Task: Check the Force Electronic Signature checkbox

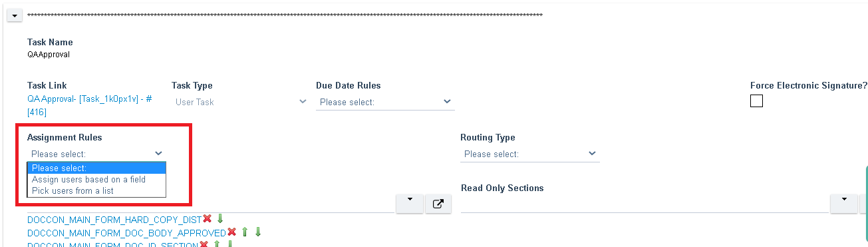Action: click(756, 101)
